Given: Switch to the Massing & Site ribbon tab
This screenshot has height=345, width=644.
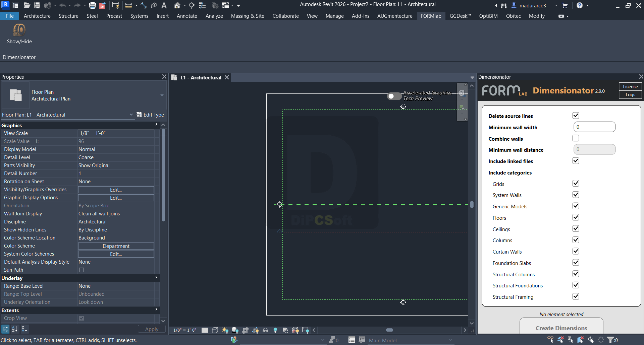Looking at the screenshot, I should 248,16.
